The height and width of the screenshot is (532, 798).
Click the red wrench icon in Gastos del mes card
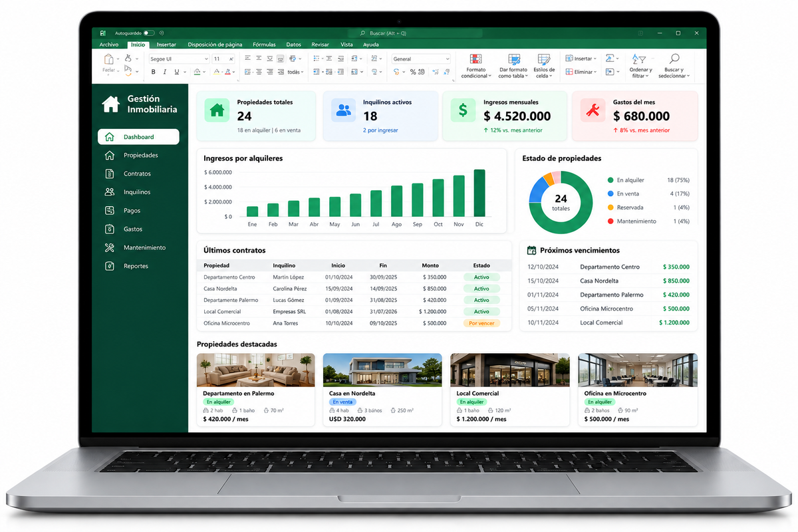[592, 110]
